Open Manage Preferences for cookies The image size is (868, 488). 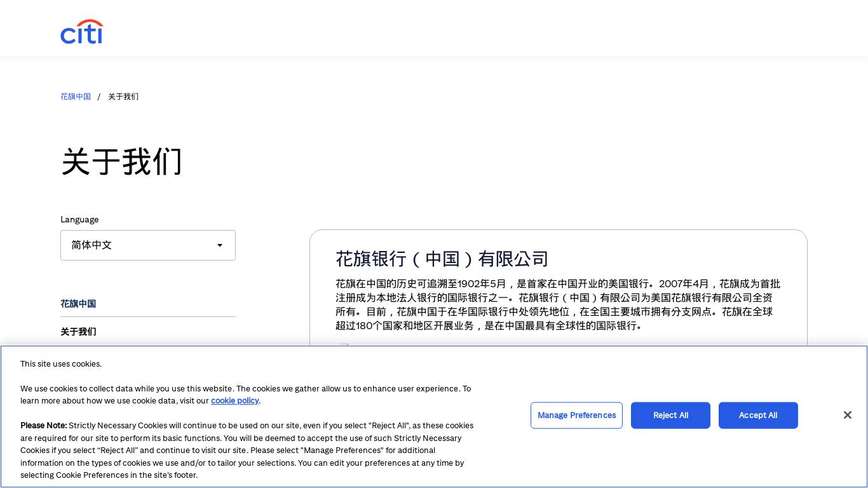click(576, 415)
